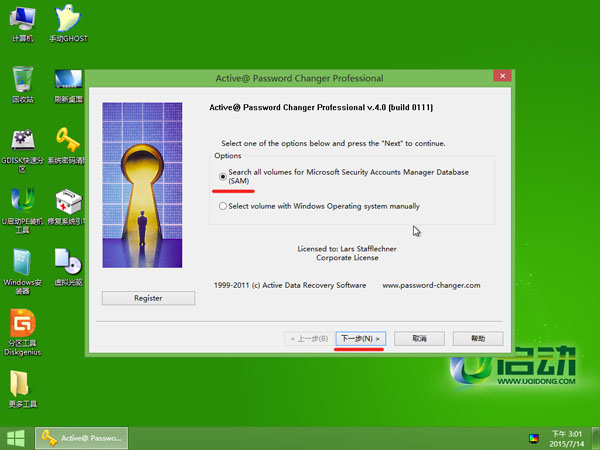Screen dimensions: 600x450
Task: Click the Help (帮助) button
Action: [478, 339]
